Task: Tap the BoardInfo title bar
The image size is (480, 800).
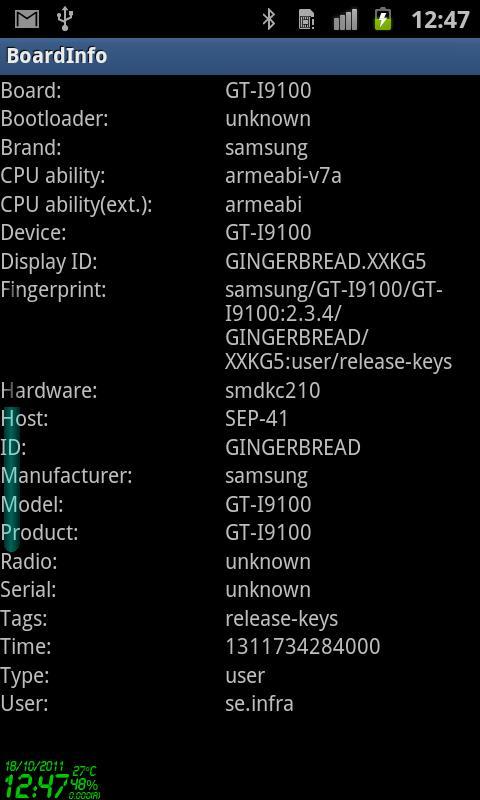Action: tap(240, 56)
